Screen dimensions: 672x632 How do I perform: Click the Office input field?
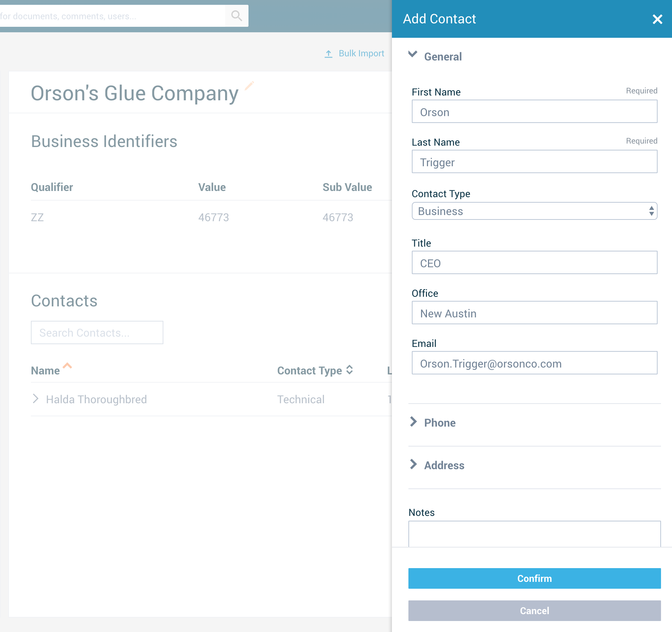tap(534, 313)
